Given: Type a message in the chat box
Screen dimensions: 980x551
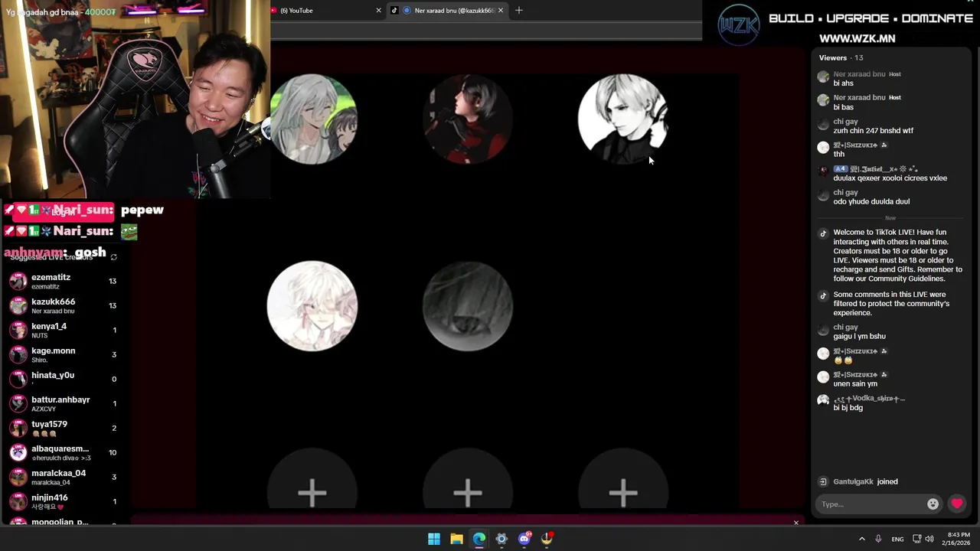Looking at the screenshot, I should pos(871,504).
